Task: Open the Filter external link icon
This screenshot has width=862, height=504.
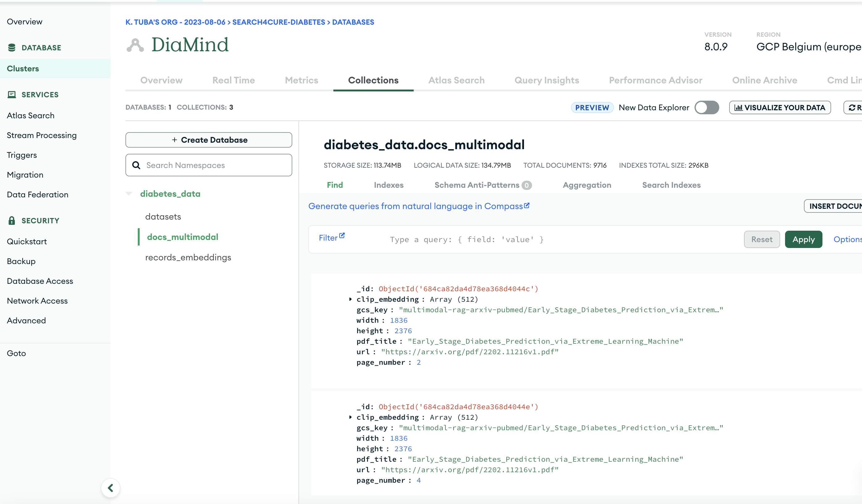Action: 342,236
